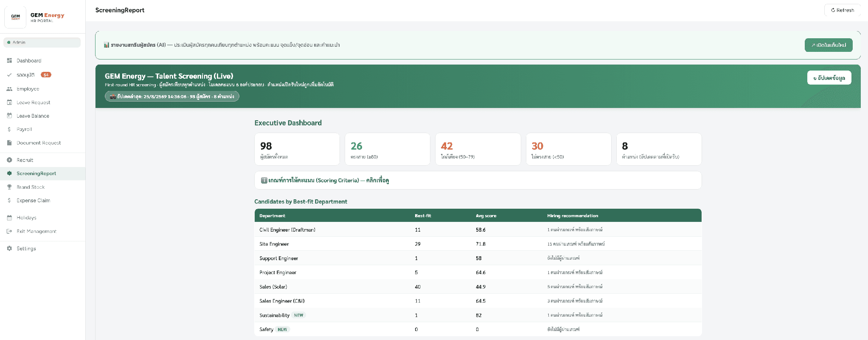This screenshot has width=868, height=340.
Task: Click the Payroll dollar icon
Action: pyautogui.click(x=9, y=129)
